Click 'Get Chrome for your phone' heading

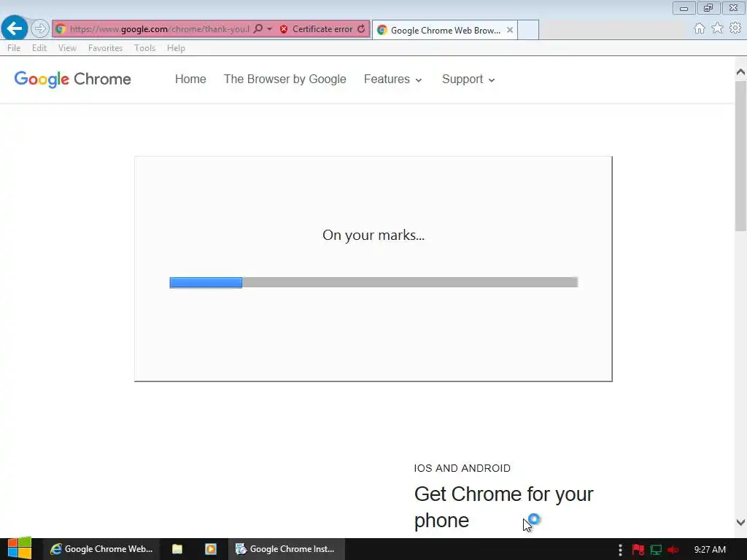pyautogui.click(x=503, y=507)
